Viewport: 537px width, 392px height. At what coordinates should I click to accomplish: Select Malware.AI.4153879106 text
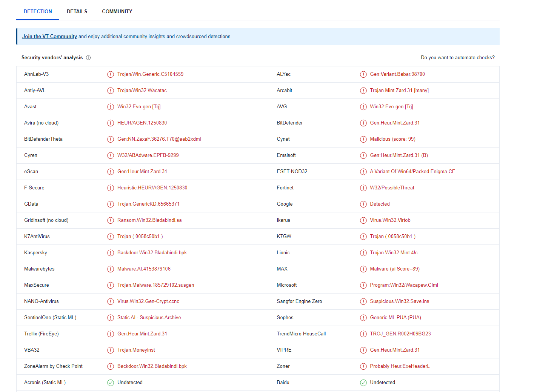(144, 269)
